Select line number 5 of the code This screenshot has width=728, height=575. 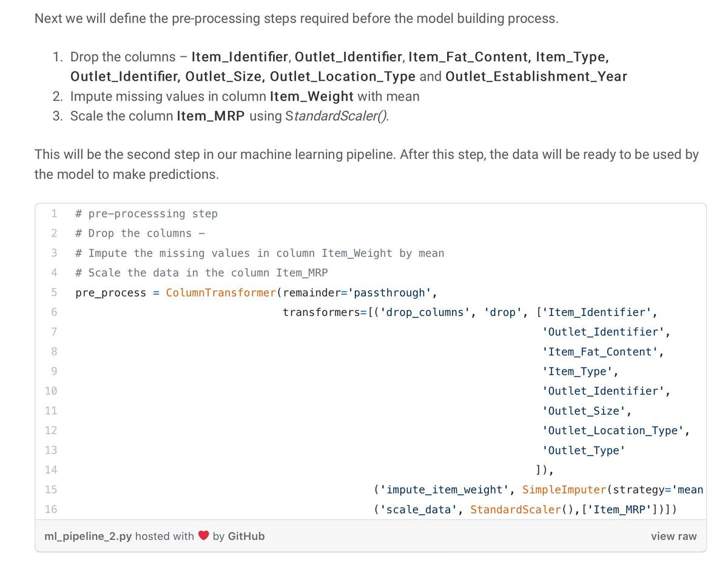pyautogui.click(x=54, y=292)
